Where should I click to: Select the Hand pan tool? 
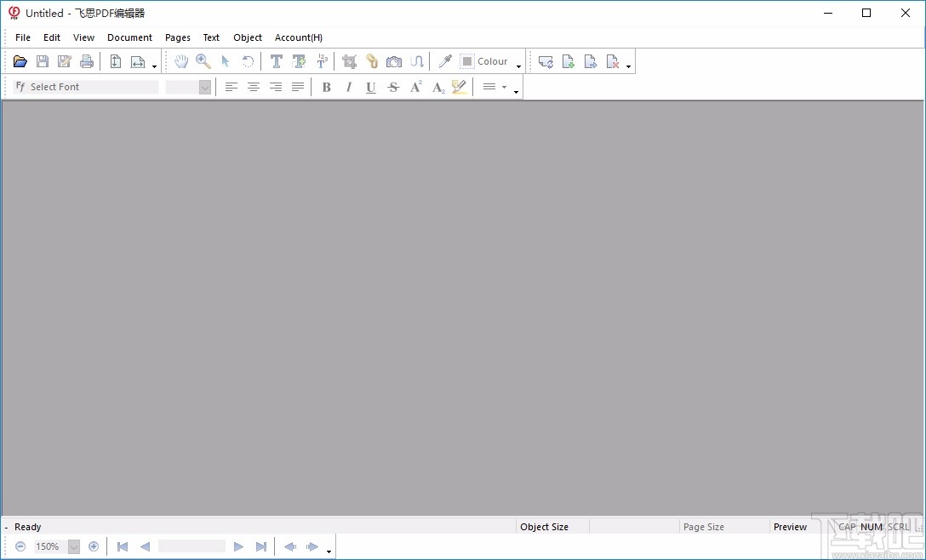click(x=181, y=61)
